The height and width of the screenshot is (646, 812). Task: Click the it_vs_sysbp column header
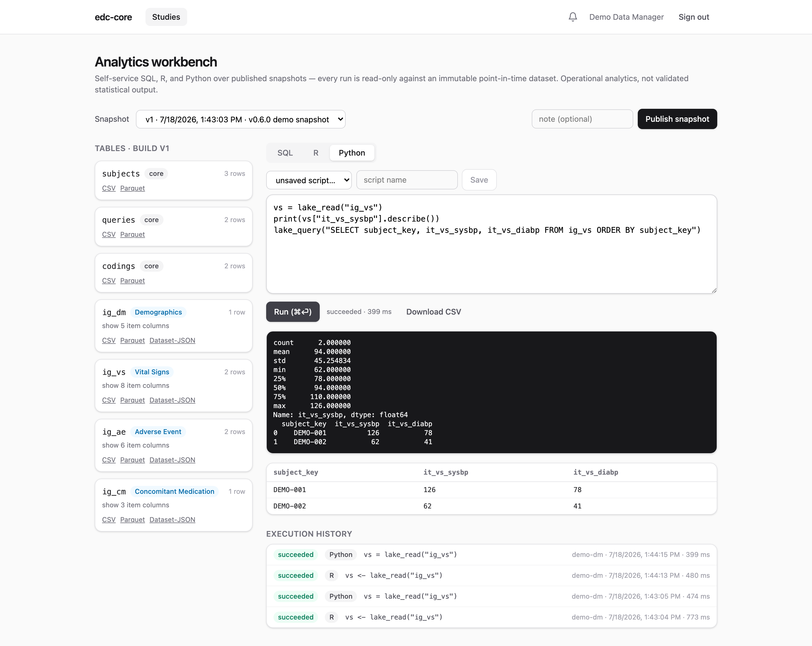click(445, 472)
